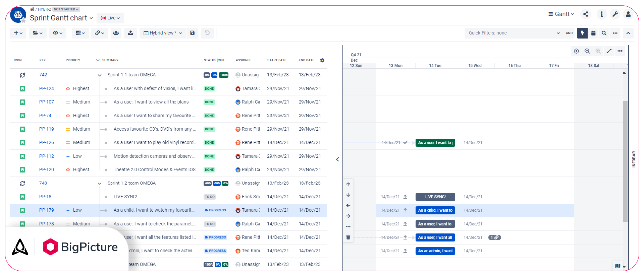Open the eye visibility options dropdown
644x278 pixels.
click(x=58, y=33)
